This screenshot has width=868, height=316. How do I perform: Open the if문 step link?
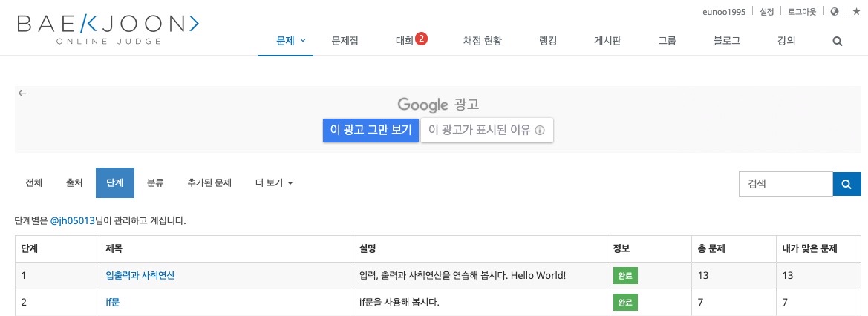[112, 302]
